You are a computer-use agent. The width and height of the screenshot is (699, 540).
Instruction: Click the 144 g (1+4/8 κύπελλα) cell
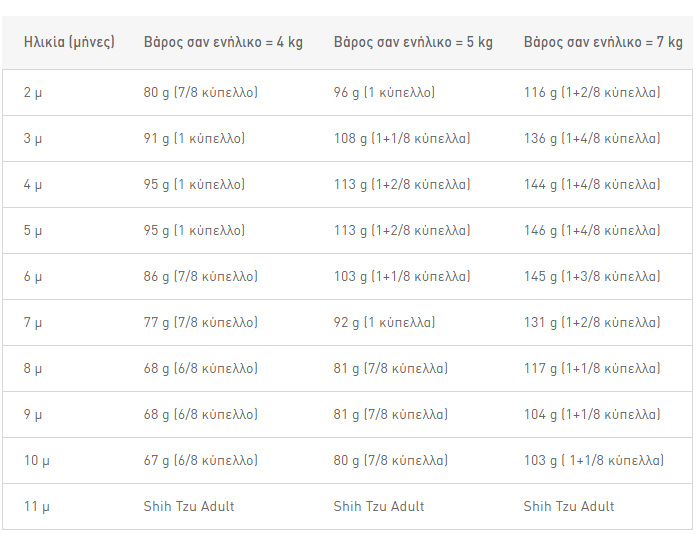point(592,184)
